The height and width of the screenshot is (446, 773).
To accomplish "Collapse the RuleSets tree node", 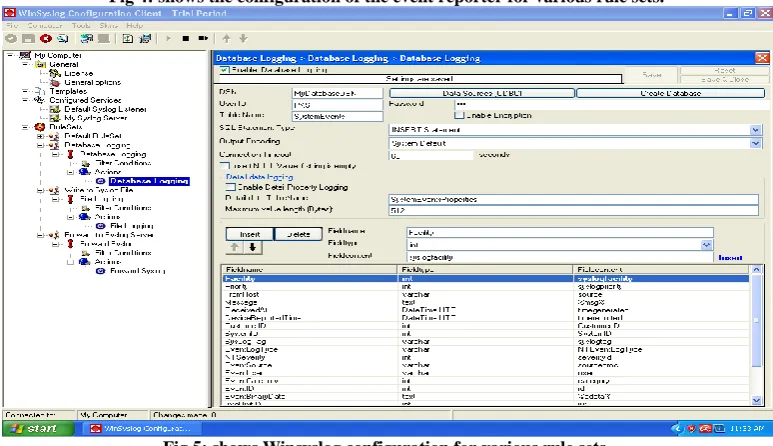I will pyautogui.click(x=25, y=127).
